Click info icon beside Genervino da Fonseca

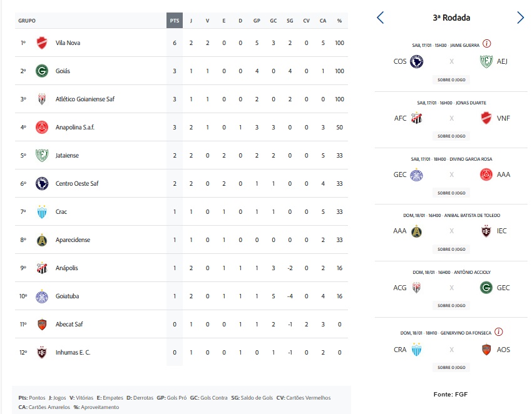click(499, 332)
